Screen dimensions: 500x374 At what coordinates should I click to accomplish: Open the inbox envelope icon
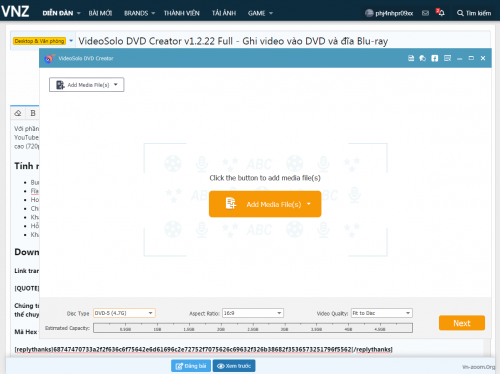(425, 13)
